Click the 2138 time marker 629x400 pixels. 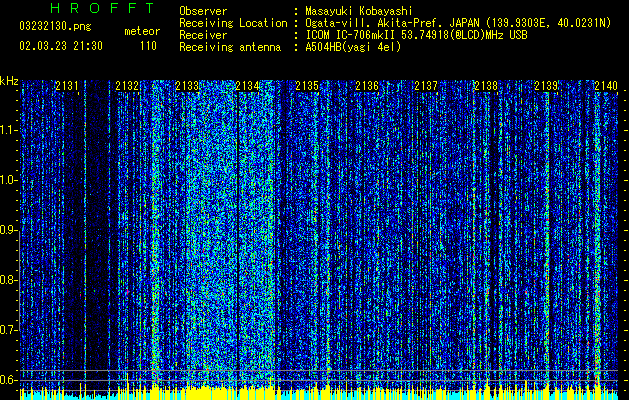(x=486, y=86)
